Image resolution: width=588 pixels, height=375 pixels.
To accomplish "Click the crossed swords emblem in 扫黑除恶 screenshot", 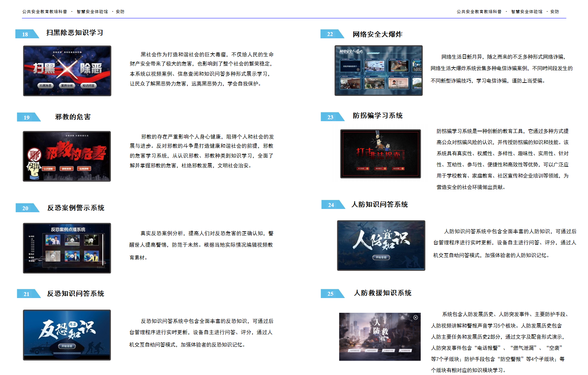I will click(x=67, y=68).
